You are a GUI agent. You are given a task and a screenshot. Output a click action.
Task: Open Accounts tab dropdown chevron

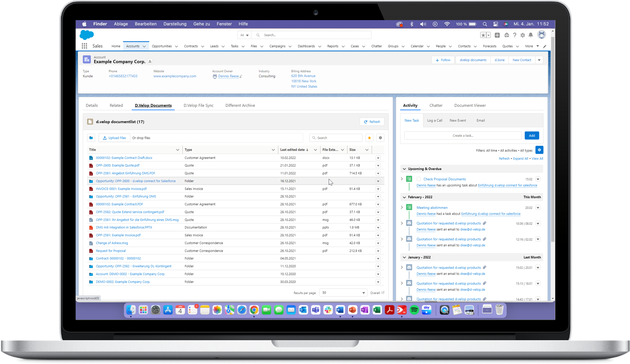coord(144,46)
